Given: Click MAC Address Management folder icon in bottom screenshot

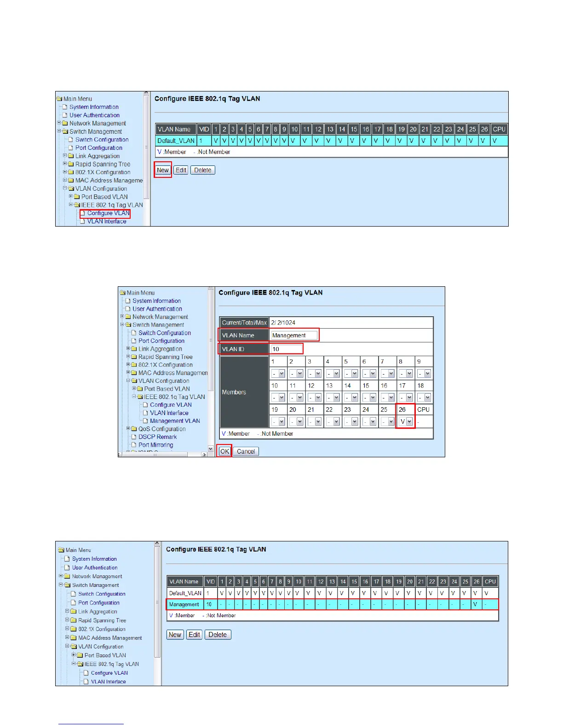Looking at the screenshot, I should click(74, 638).
